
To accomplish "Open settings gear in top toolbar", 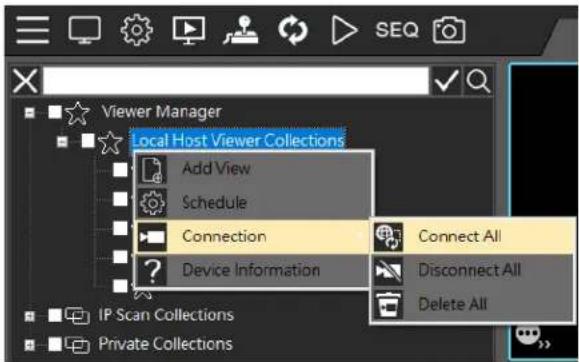I will point(137,30).
